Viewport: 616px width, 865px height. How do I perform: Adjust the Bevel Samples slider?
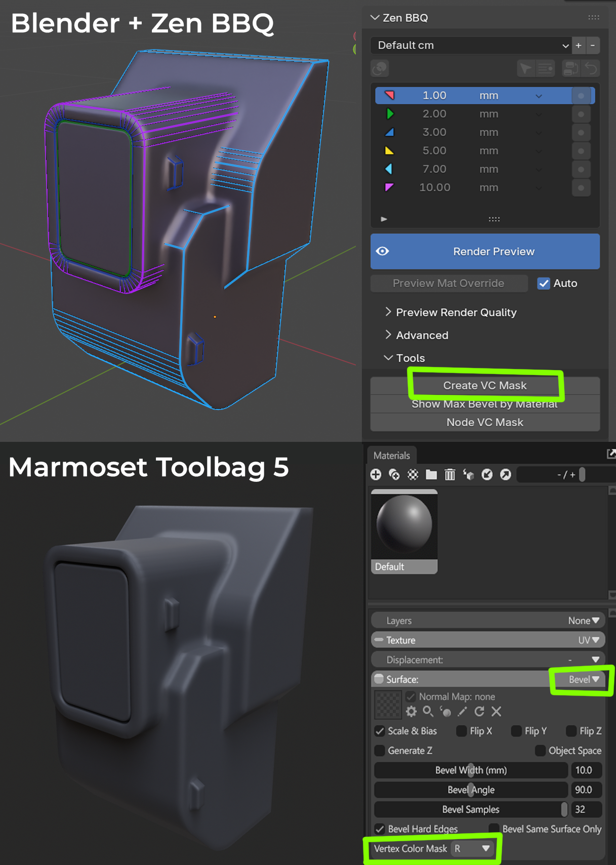tap(471, 810)
